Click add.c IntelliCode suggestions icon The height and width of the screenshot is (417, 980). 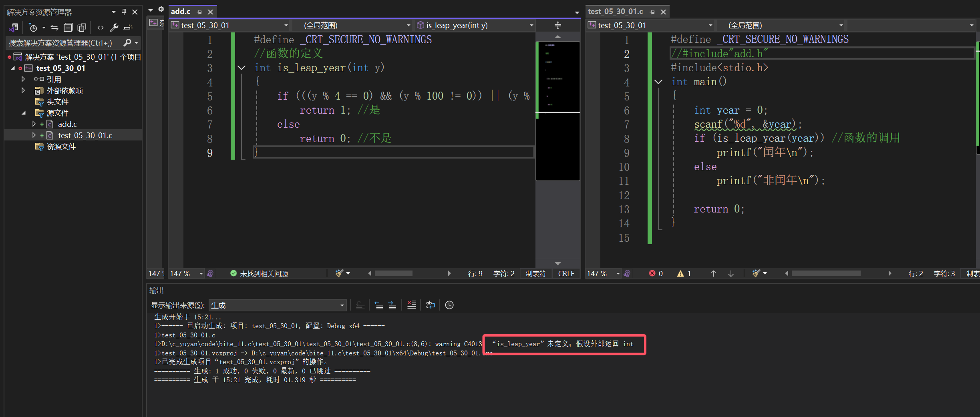[210, 274]
